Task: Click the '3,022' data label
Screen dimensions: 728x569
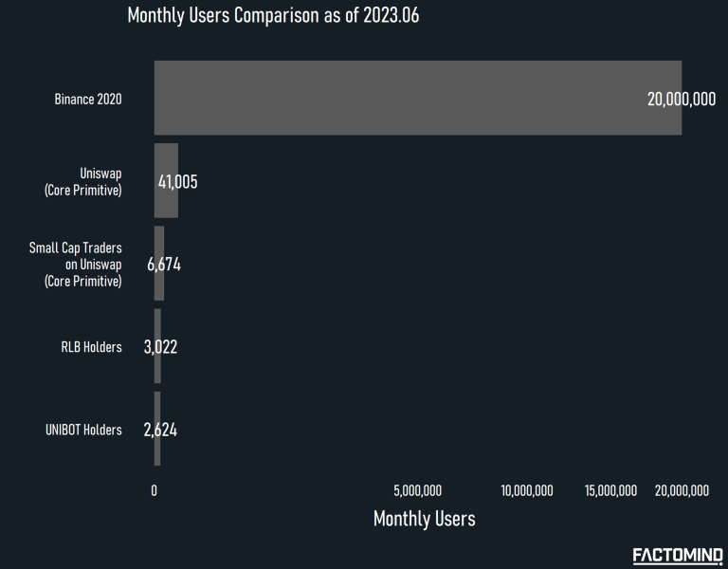Action: pyautogui.click(x=160, y=347)
